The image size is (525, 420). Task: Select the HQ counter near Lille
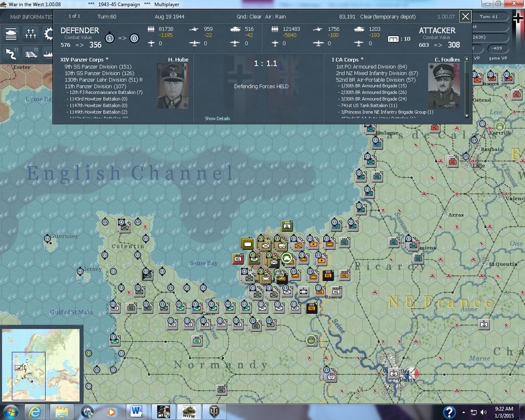[x=453, y=161]
